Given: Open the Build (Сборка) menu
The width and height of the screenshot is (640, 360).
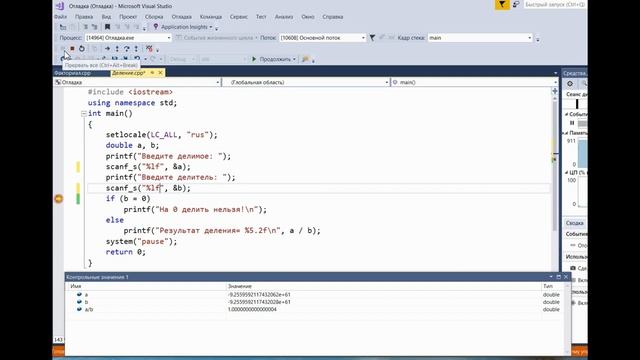Looking at the screenshot, I should 154,17.
